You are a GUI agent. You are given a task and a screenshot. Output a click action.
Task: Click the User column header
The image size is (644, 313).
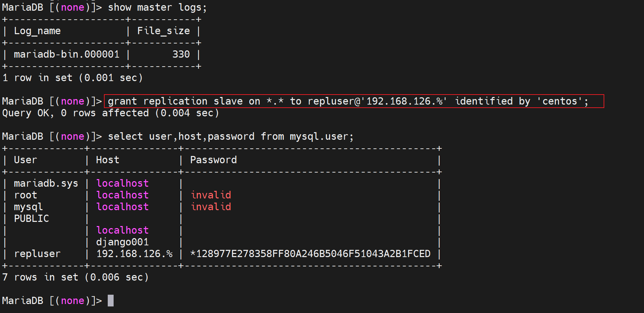(25, 160)
